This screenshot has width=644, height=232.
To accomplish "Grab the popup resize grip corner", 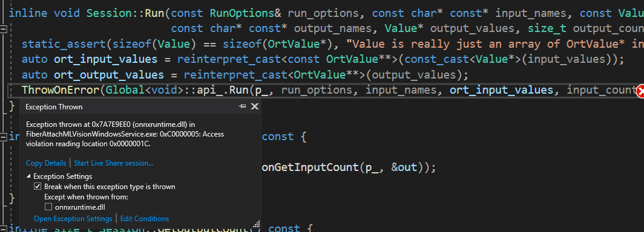I will [256, 224].
